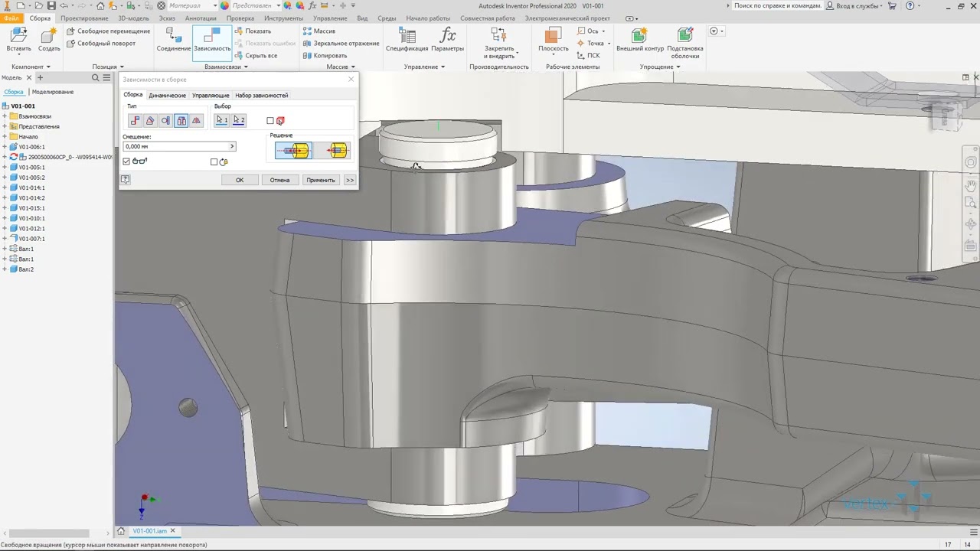Open the offset value arrow menu
Image resolution: width=980 pixels, height=551 pixels.
232,146
